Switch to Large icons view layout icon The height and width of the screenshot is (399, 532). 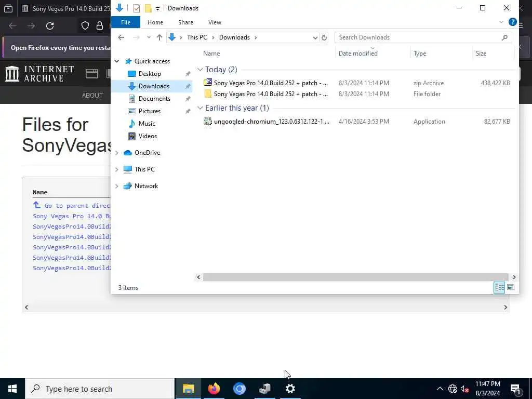[511, 287]
